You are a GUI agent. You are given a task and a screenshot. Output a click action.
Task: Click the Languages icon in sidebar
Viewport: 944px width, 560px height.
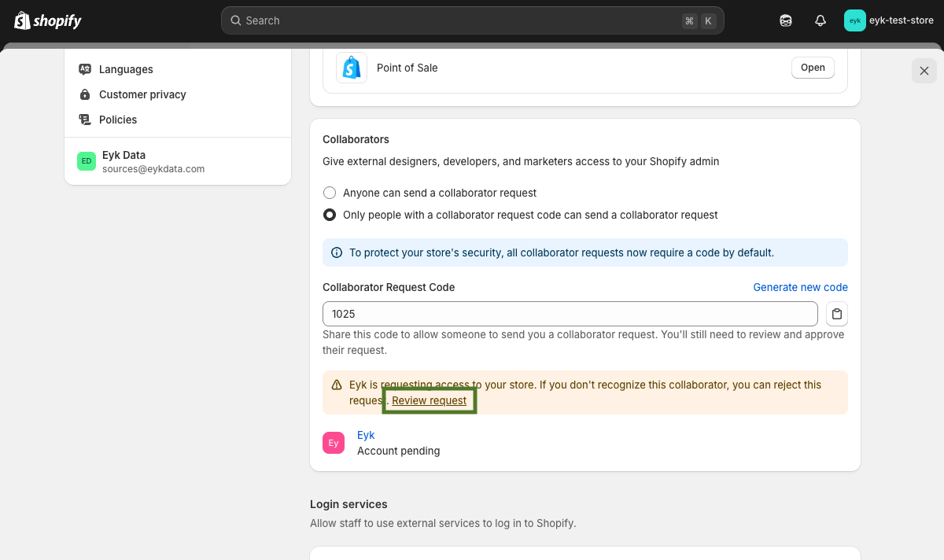click(x=85, y=69)
